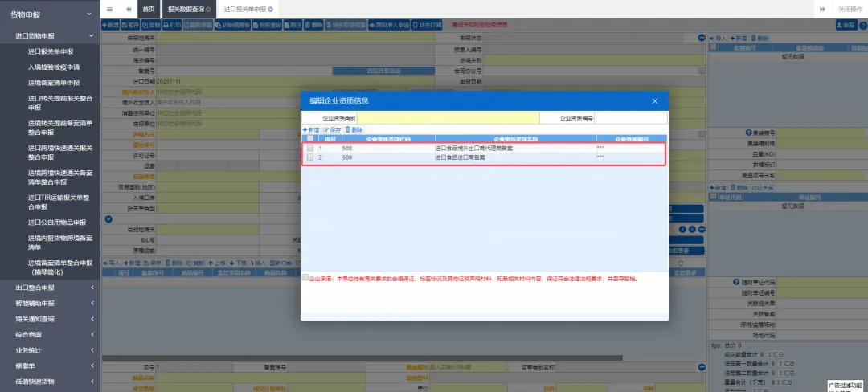Click 删除 trash icon in the dialog
The width and height of the screenshot is (868, 392).
click(x=354, y=129)
